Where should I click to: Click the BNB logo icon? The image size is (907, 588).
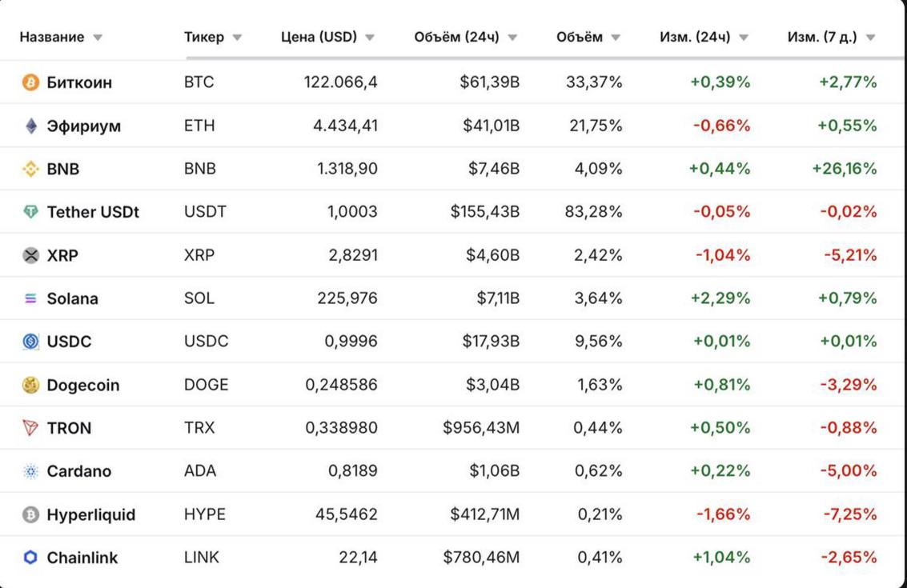click(30, 169)
